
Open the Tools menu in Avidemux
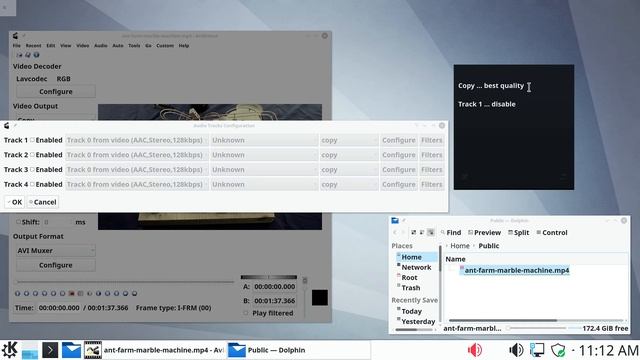coord(134,46)
